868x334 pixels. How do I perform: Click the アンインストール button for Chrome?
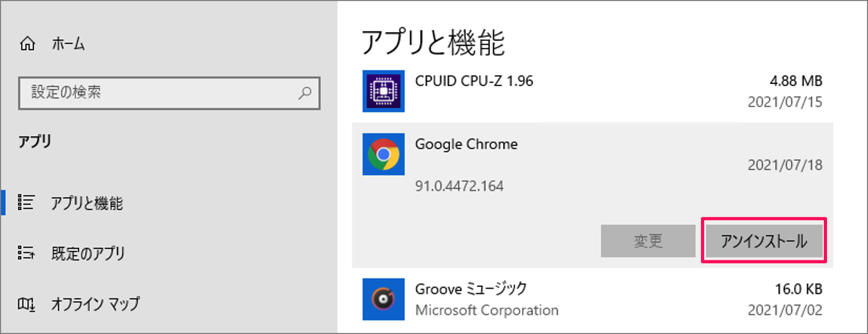763,241
